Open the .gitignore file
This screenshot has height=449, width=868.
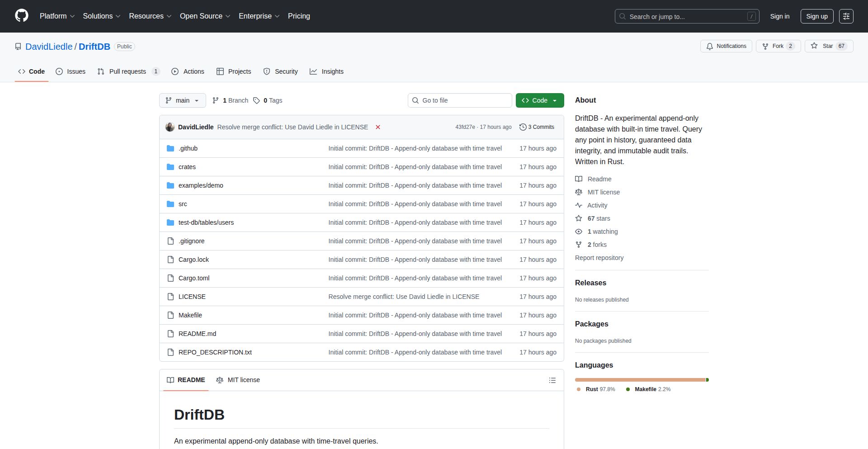[x=191, y=241]
